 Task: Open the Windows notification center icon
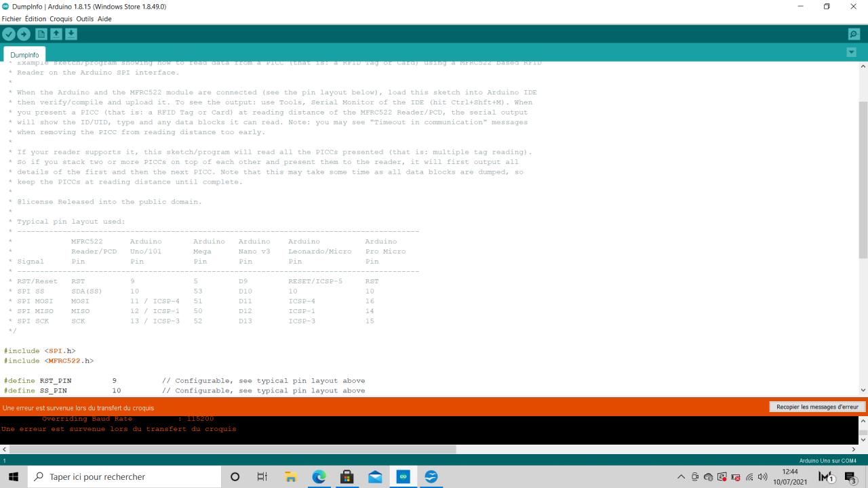(851, 478)
